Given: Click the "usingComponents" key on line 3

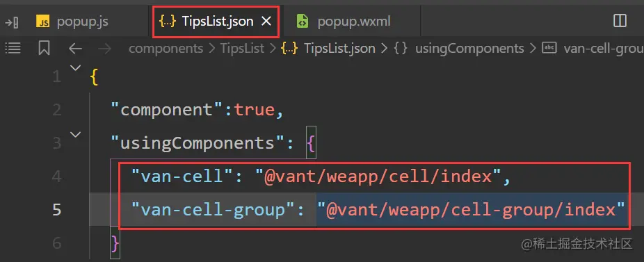Looking at the screenshot, I should click(198, 143).
